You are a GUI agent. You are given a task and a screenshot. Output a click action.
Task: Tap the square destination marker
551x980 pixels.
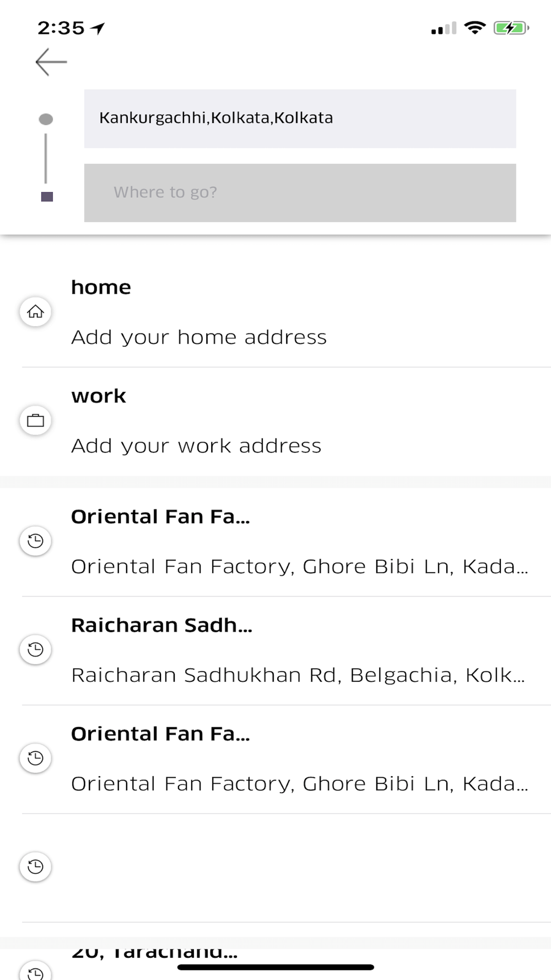click(47, 197)
